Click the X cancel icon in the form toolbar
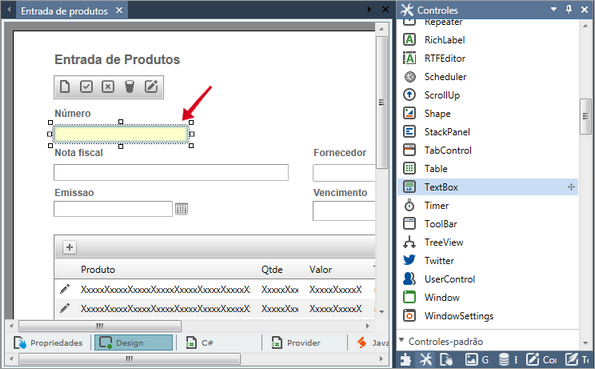The width and height of the screenshot is (595, 369). [108, 87]
